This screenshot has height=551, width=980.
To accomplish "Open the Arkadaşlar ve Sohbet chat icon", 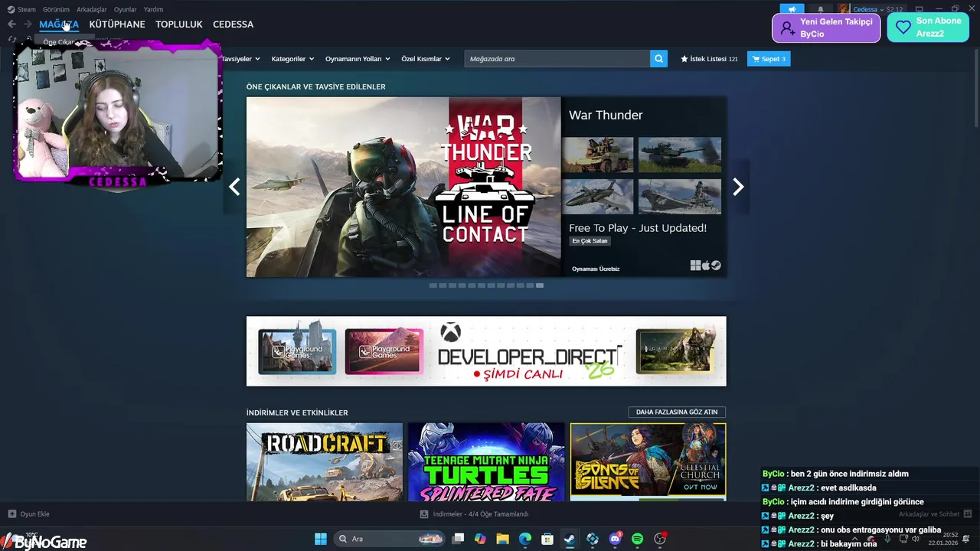I will pos(967,514).
